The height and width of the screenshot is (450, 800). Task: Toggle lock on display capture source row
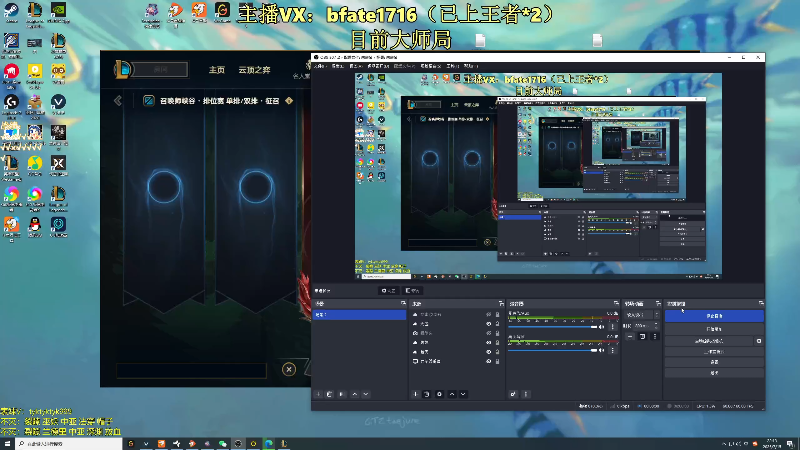pyautogui.click(x=497, y=361)
